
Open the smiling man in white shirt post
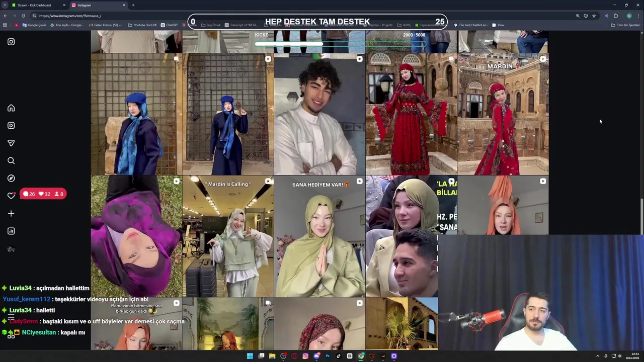tap(319, 114)
